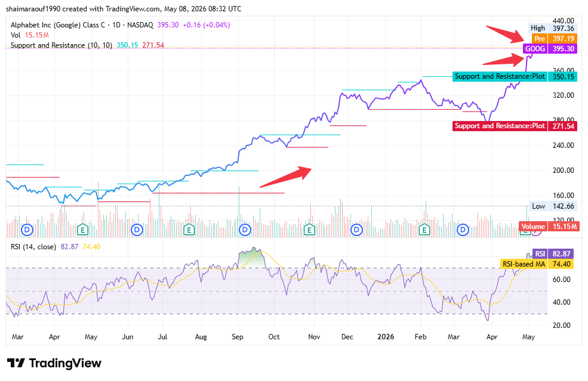
Task: Click the cyan Support and Resistance 350.15 label
Action: 515,76
